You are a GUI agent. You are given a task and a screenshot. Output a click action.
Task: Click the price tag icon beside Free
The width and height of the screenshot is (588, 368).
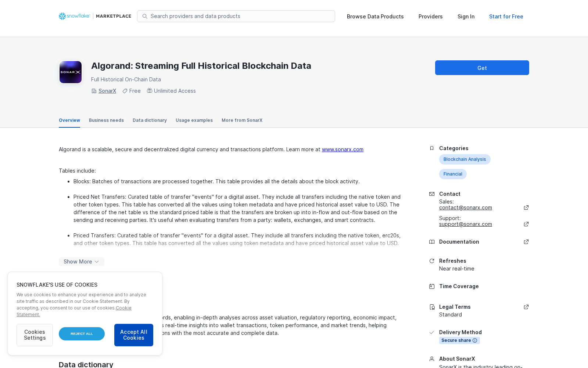click(x=125, y=91)
